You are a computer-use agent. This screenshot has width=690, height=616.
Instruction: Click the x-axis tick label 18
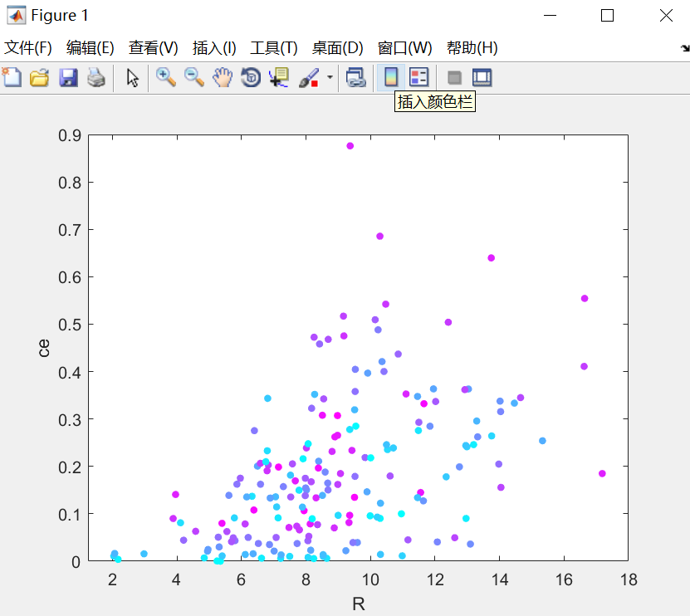click(x=629, y=580)
